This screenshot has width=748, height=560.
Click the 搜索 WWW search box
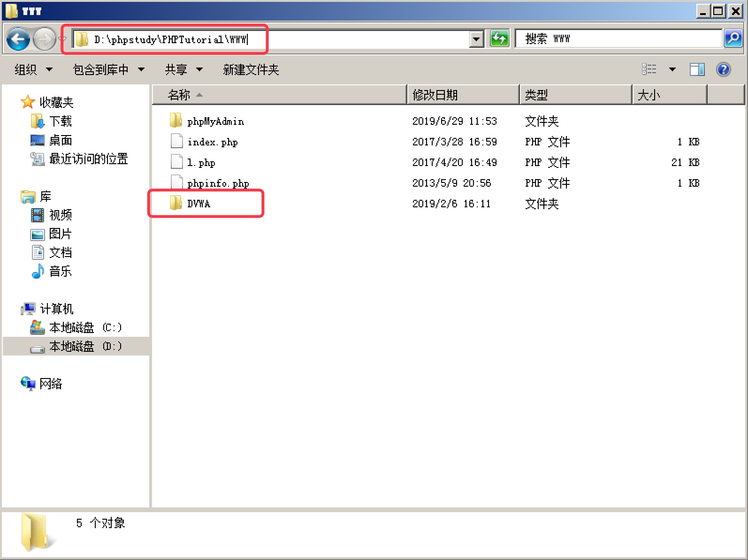click(618, 39)
